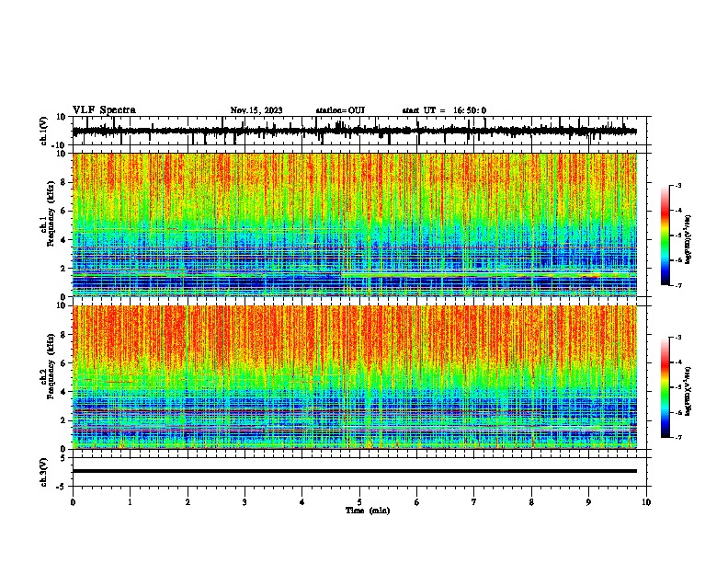This screenshot has height=563, width=728.
Task: Click the "Time (min)" axis label
Action: (x=368, y=511)
